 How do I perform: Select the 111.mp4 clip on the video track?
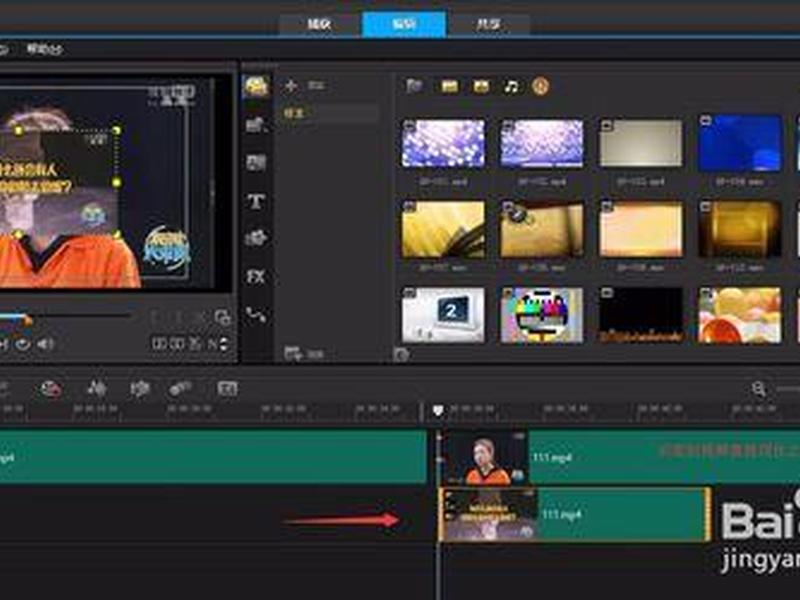click(x=620, y=457)
